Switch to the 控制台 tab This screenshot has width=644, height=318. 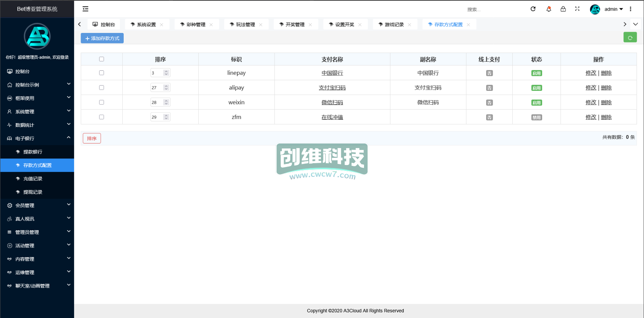[x=104, y=24]
